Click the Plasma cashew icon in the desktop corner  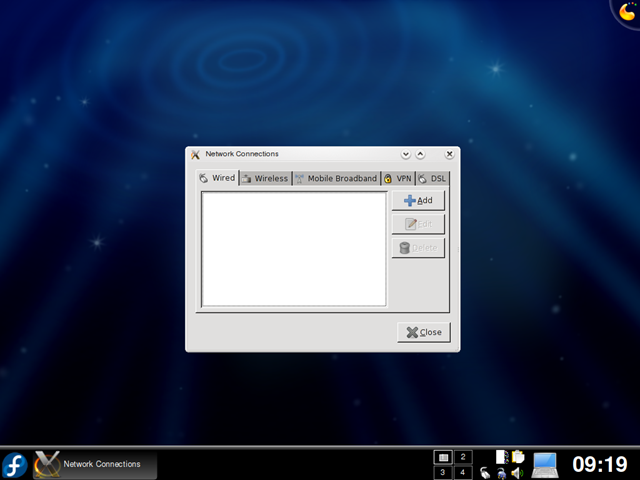coord(627,11)
